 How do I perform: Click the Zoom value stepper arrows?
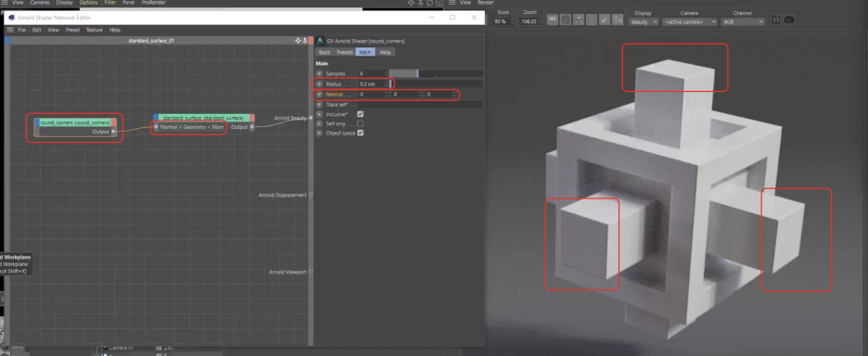click(541, 21)
